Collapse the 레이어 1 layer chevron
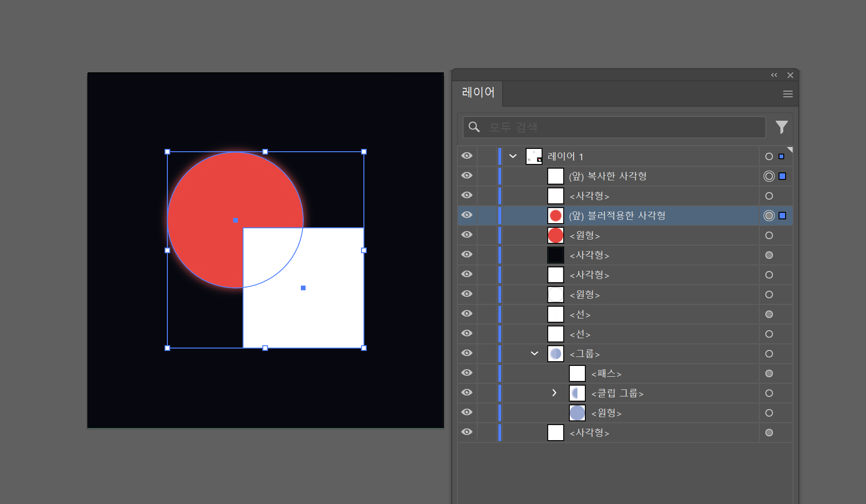 (x=513, y=156)
